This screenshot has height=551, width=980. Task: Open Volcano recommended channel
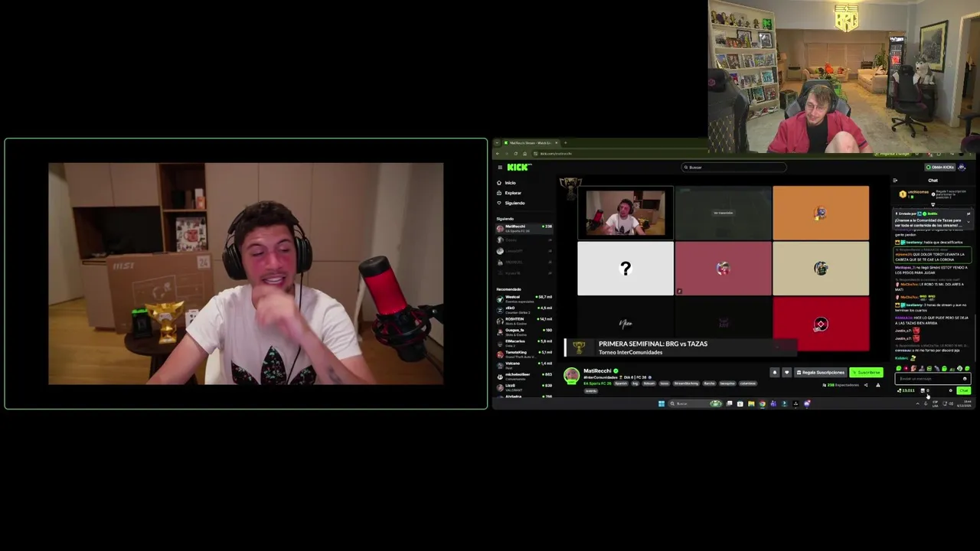click(524, 364)
